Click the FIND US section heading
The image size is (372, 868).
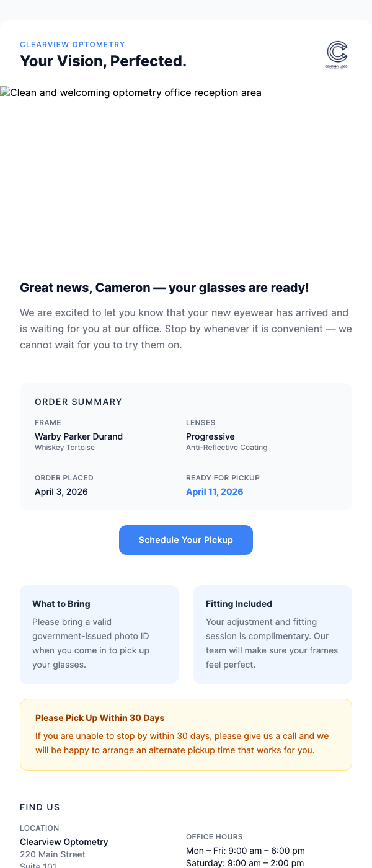coord(40,807)
